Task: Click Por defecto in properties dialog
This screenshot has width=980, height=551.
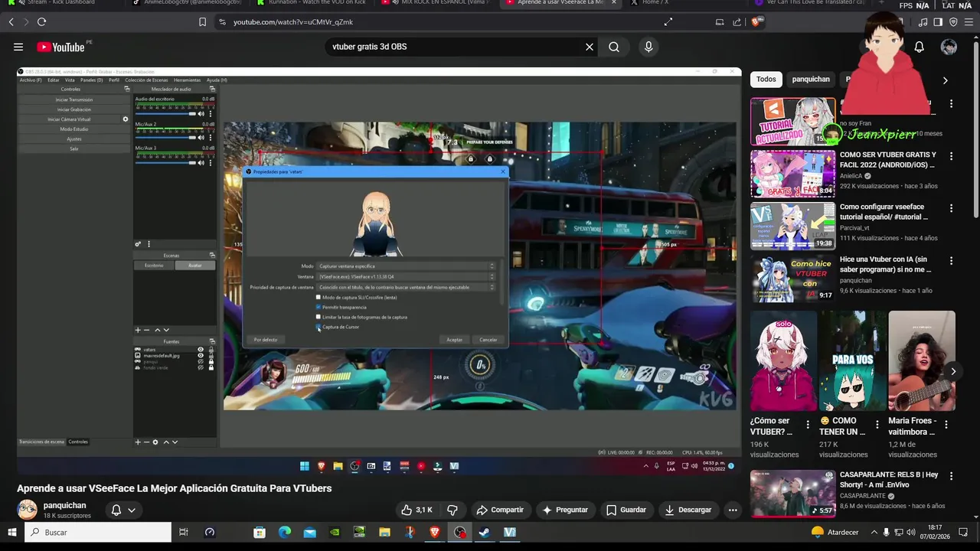Action: click(266, 340)
